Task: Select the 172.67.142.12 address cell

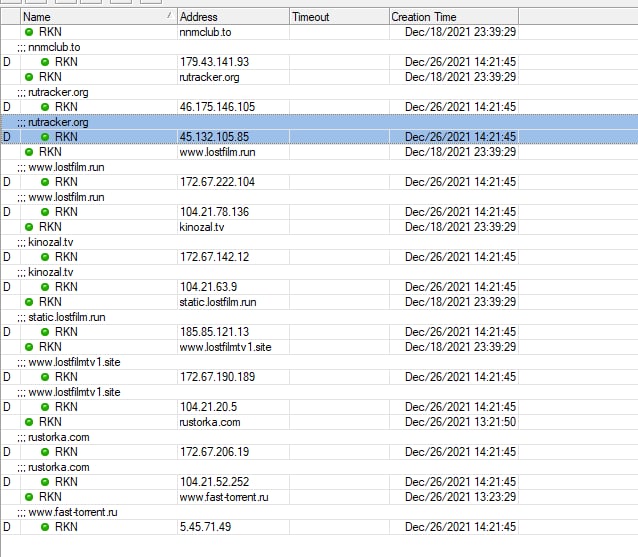Action: pyautogui.click(x=233, y=257)
